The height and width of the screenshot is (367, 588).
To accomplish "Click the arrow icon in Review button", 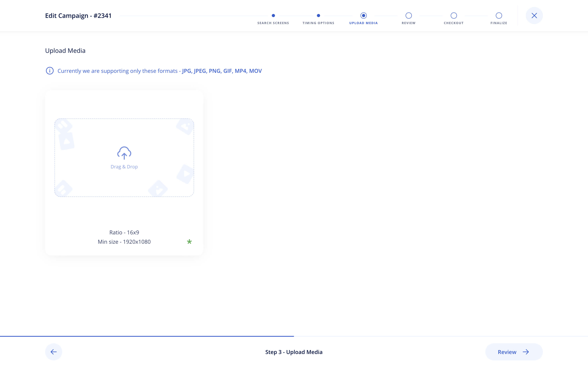I will [526, 352].
